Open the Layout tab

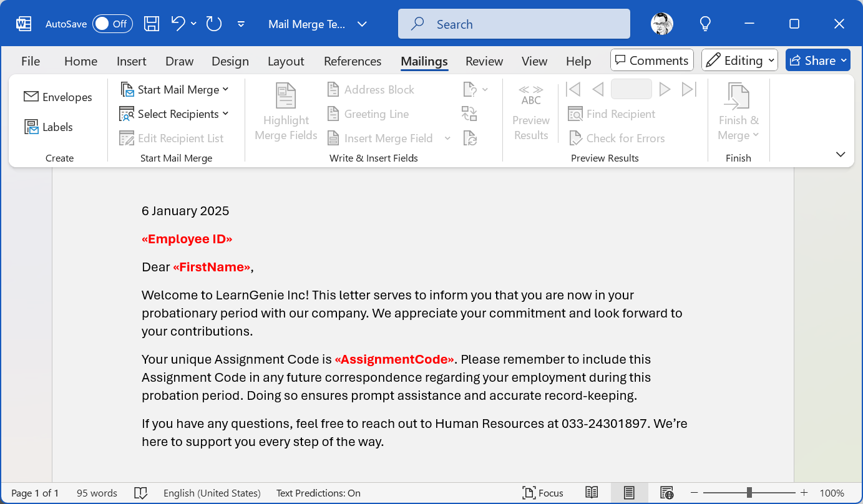pos(286,61)
